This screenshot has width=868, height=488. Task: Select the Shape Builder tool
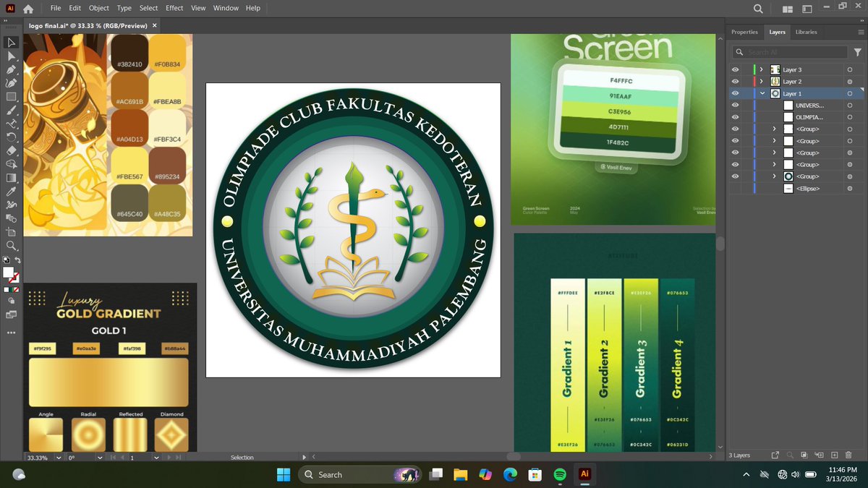point(12,165)
